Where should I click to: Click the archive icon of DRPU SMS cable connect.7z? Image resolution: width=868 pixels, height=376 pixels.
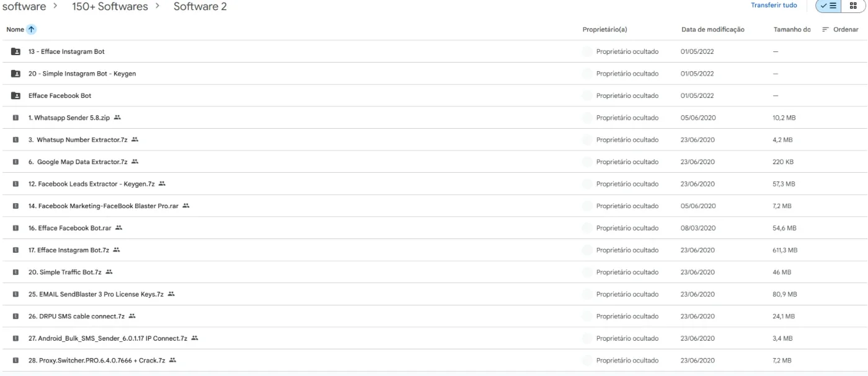(x=15, y=317)
